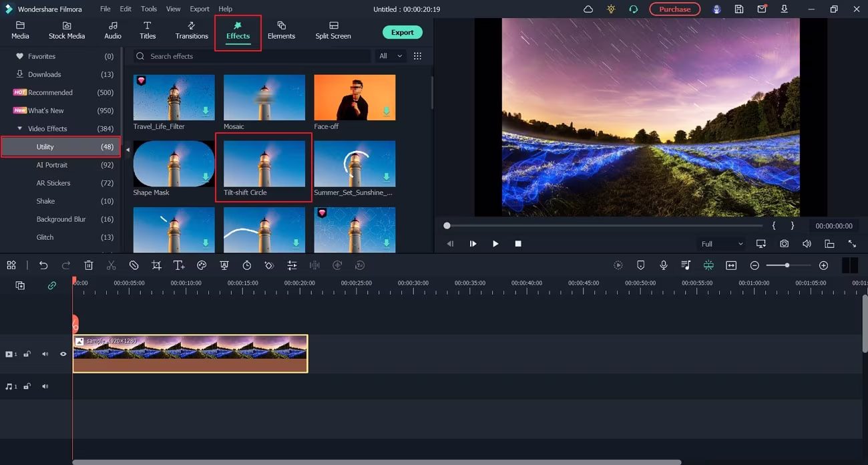
Task: Click the voiceover microphone icon
Action: point(664,265)
